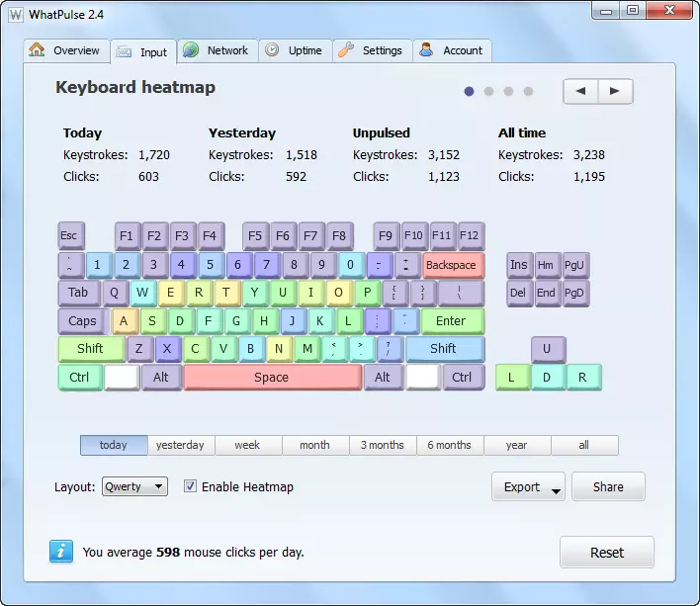
Task: Click the PgD key on heatmap
Action: (575, 293)
